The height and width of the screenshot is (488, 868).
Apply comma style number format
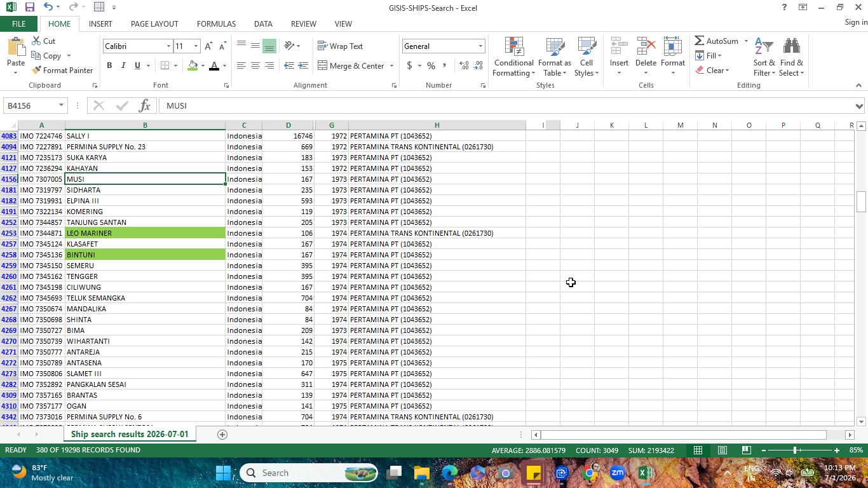point(444,65)
